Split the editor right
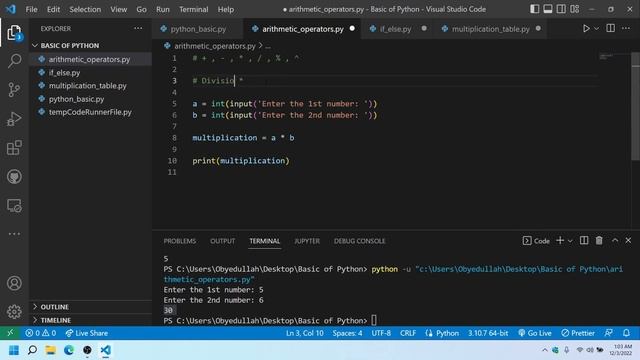The image size is (640, 360). click(611, 28)
